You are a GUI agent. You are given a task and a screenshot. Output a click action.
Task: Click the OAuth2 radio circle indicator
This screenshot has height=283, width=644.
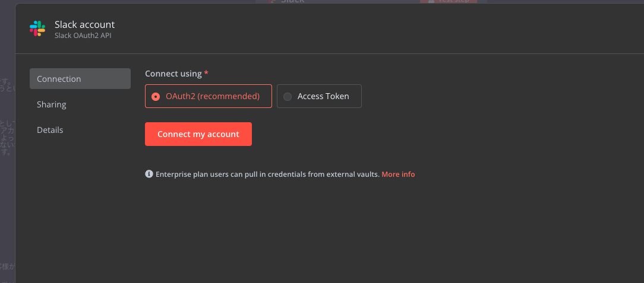[x=156, y=96]
